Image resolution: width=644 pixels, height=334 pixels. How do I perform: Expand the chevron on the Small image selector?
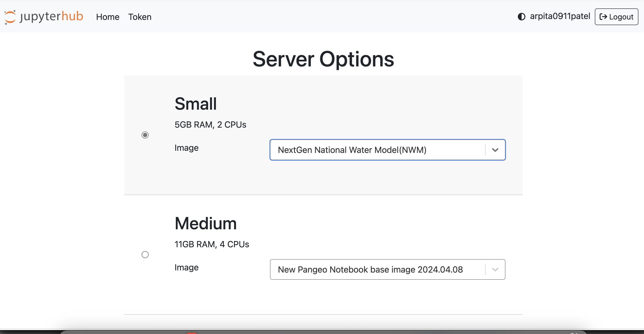pyautogui.click(x=495, y=150)
